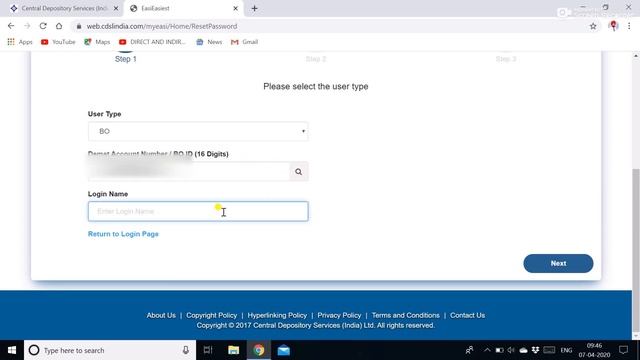The image size is (640, 360).
Task: Click the browser forward arrow
Action: coord(27,26)
